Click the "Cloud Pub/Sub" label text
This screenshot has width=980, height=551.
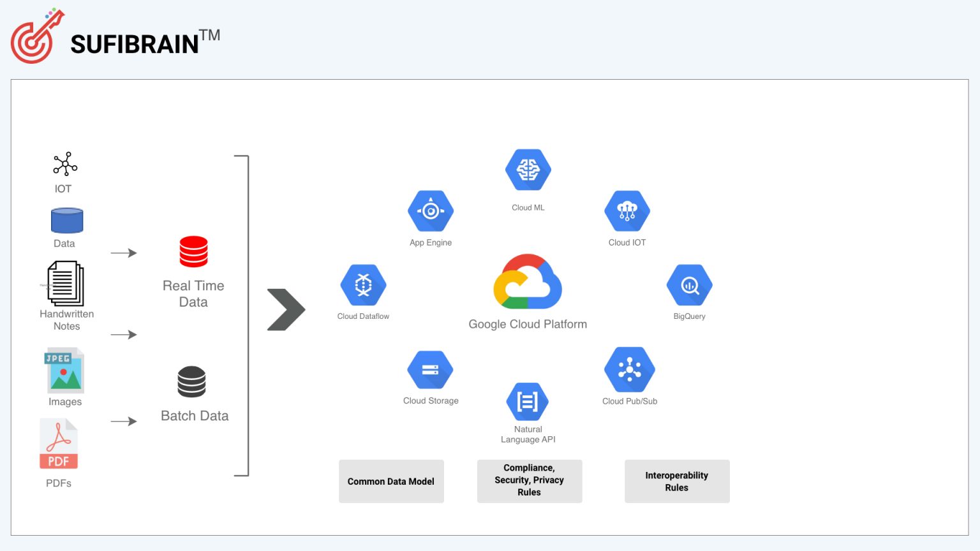tap(630, 401)
